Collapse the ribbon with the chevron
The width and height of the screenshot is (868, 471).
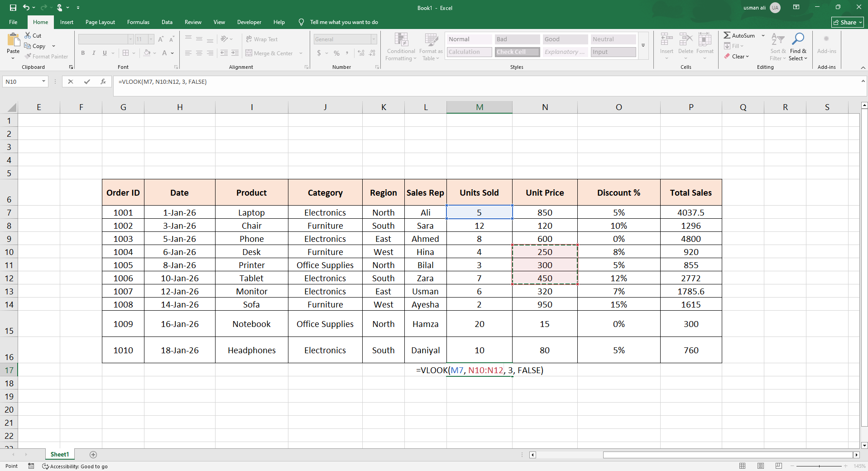(863, 67)
